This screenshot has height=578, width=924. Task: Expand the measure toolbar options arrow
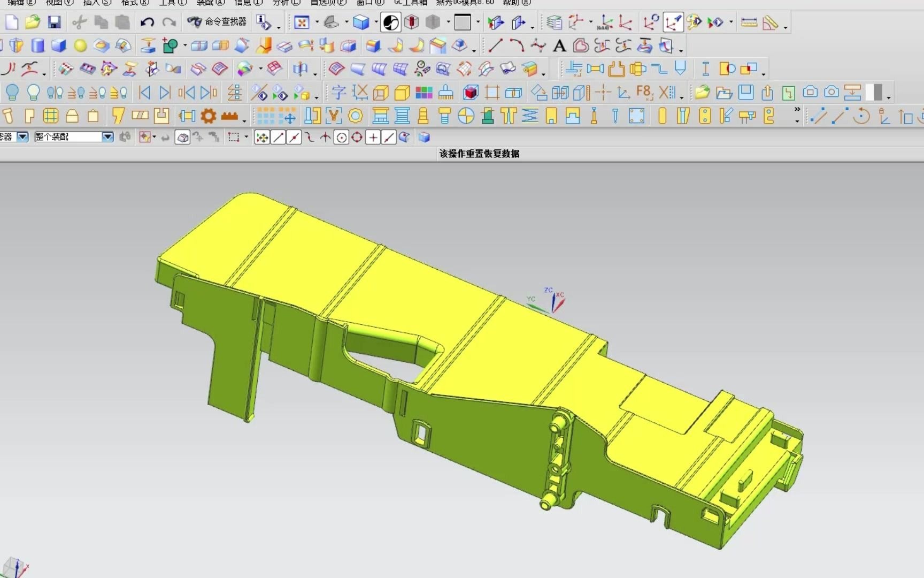pos(786,27)
